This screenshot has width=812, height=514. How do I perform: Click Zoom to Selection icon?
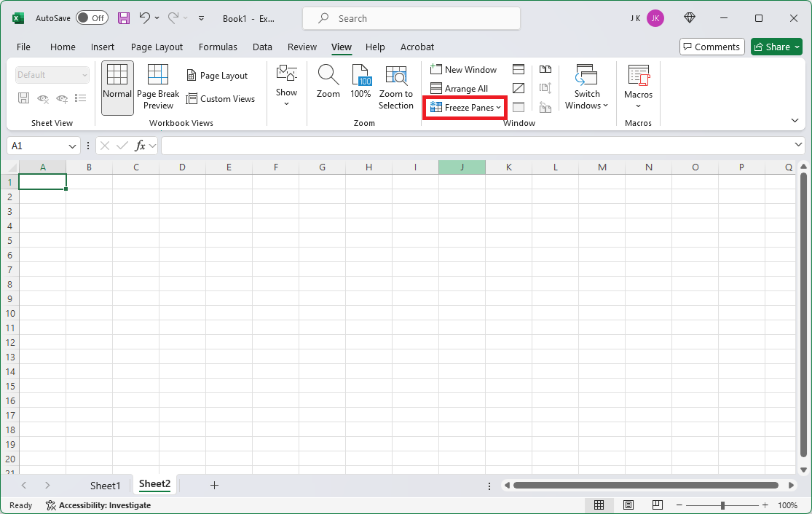(x=395, y=75)
